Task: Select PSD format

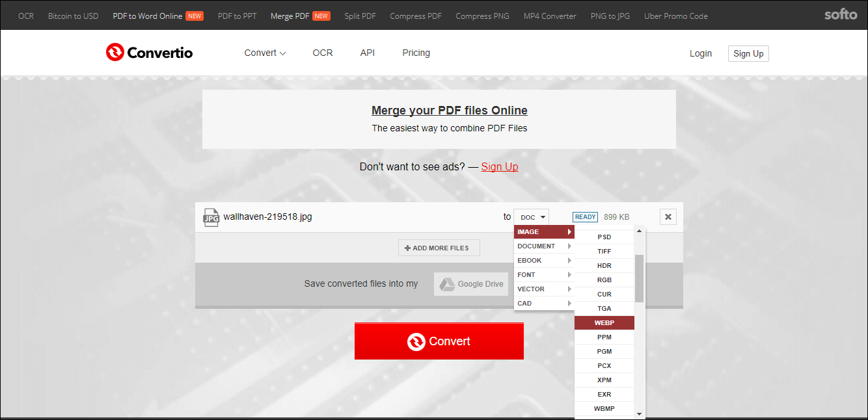Action: tap(604, 237)
